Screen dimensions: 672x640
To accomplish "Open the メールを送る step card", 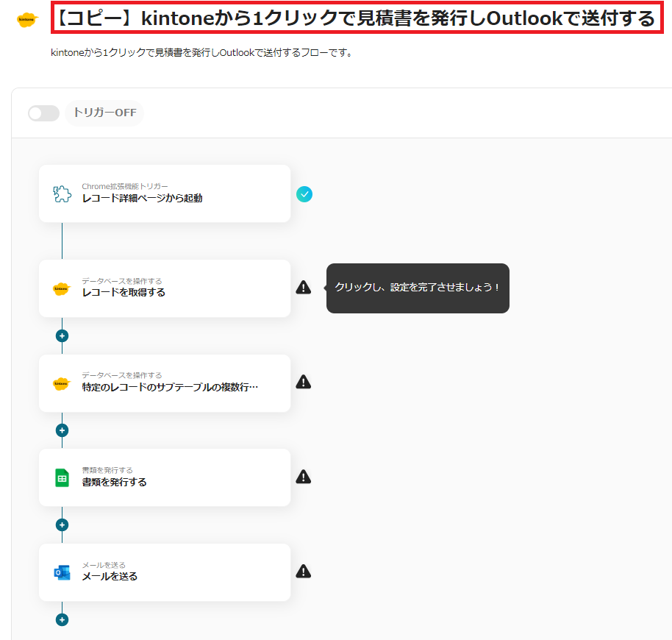I will (x=165, y=572).
